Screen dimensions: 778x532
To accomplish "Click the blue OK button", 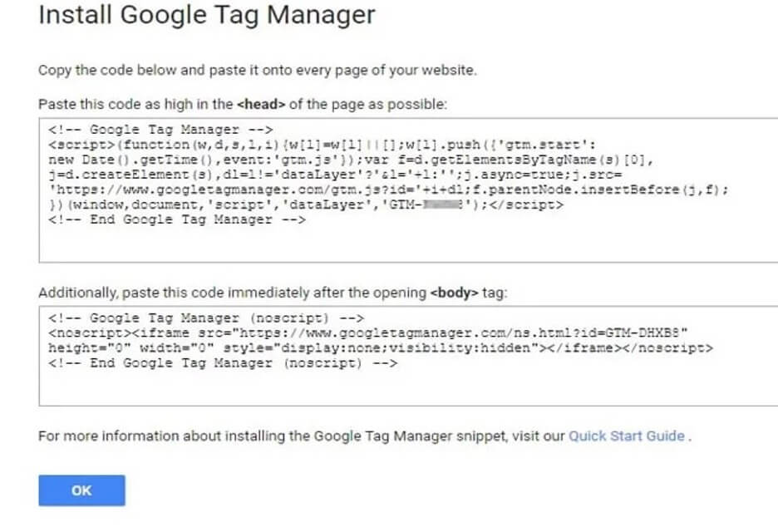I will click(x=81, y=490).
